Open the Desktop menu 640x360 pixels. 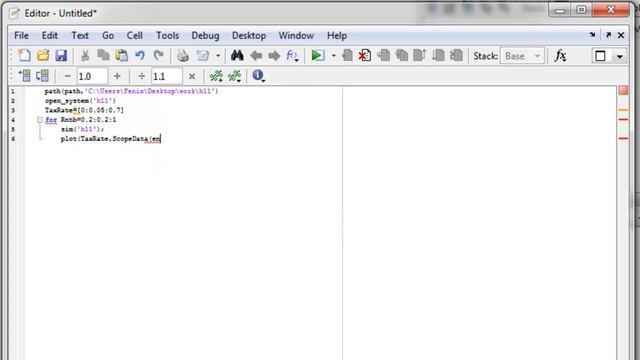point(249,36)
